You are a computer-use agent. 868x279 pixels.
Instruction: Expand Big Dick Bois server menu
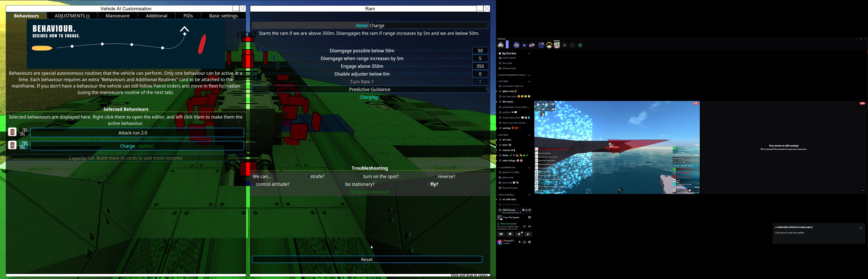tap(529, 53)
